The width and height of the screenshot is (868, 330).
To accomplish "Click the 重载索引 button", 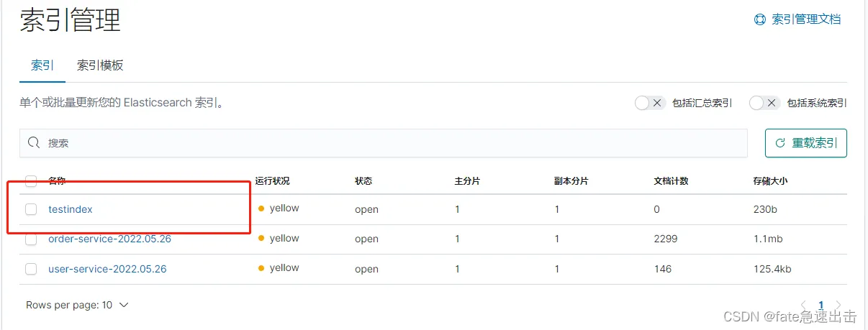I will point(805,143).
